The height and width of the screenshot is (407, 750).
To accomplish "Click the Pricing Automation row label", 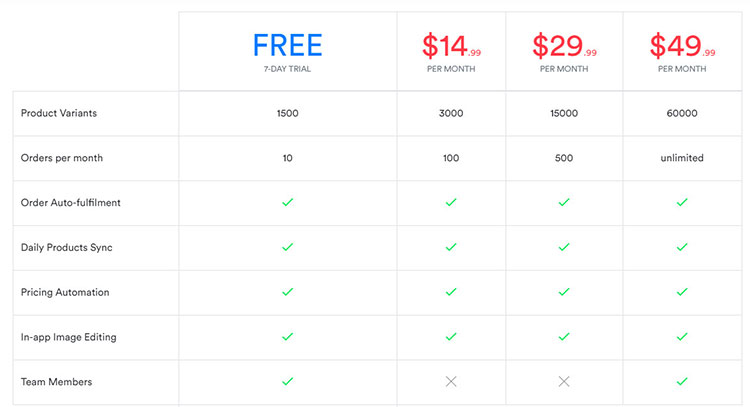I will tap(65, 292).
